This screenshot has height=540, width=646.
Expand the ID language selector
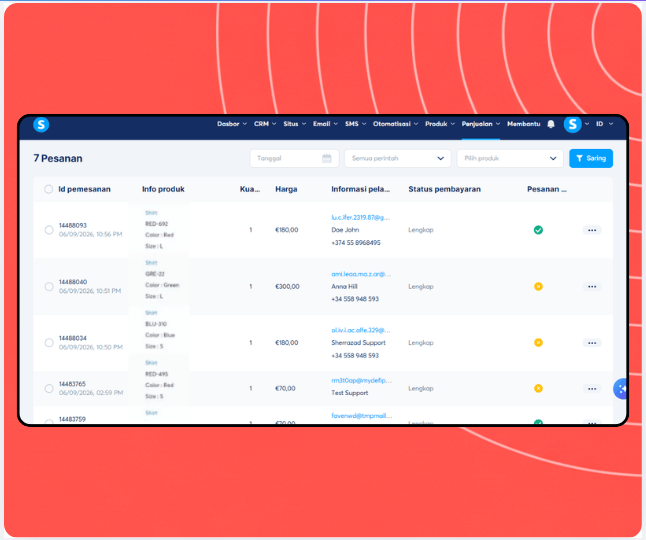pyautogui.click(x=604, y=124)
